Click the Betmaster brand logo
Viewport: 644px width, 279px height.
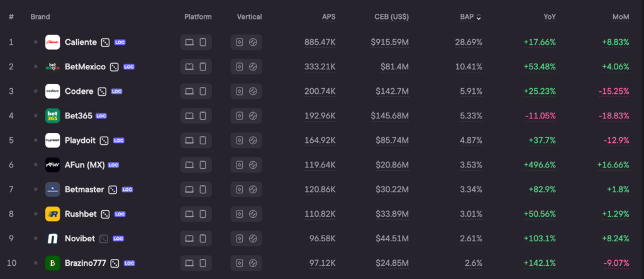point(53,190)
